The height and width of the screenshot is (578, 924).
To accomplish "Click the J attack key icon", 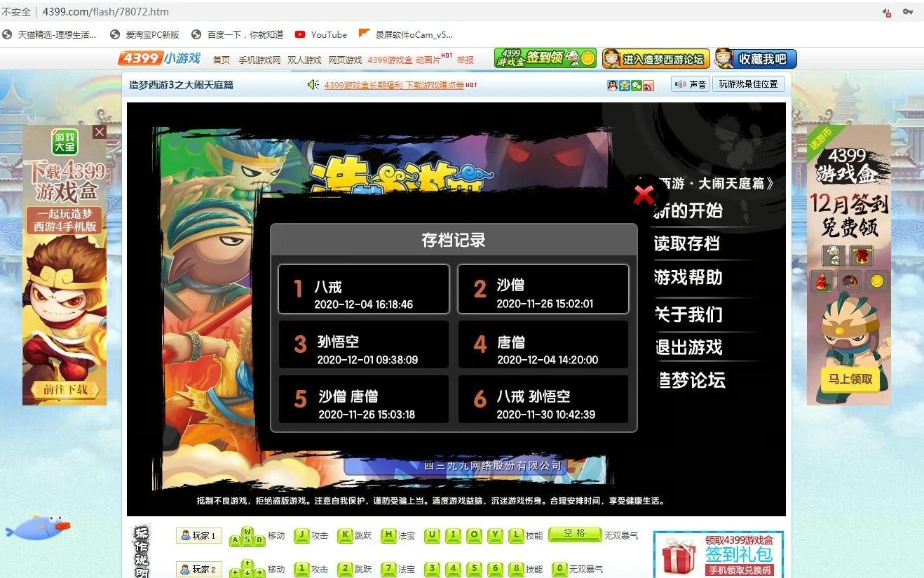I will pyautogui.click(x=301, y=535).
